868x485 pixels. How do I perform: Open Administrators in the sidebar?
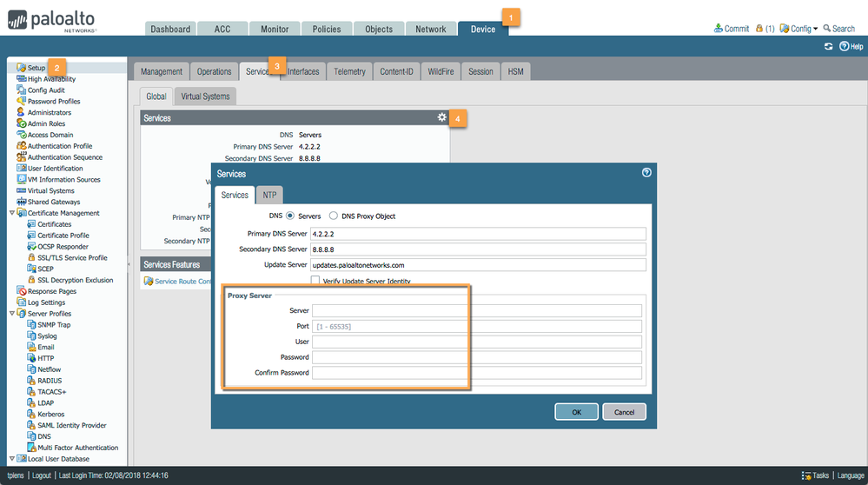[49, 112]
